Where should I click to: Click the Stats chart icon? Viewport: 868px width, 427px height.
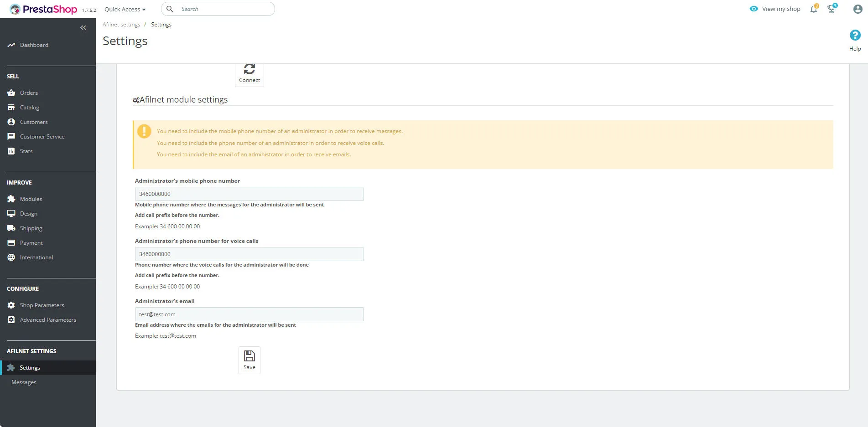click(x=11, y=151)
